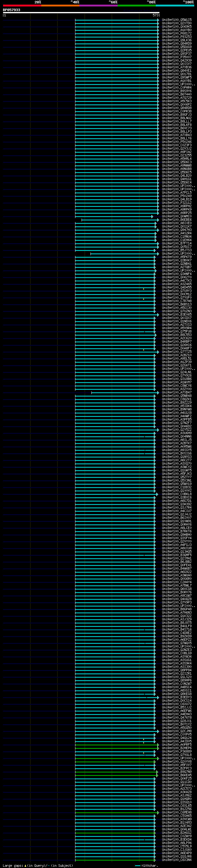Select hit UniRef100_Q84VE1
This screenshot has width=197, height=868.
(x=177, y=71)
